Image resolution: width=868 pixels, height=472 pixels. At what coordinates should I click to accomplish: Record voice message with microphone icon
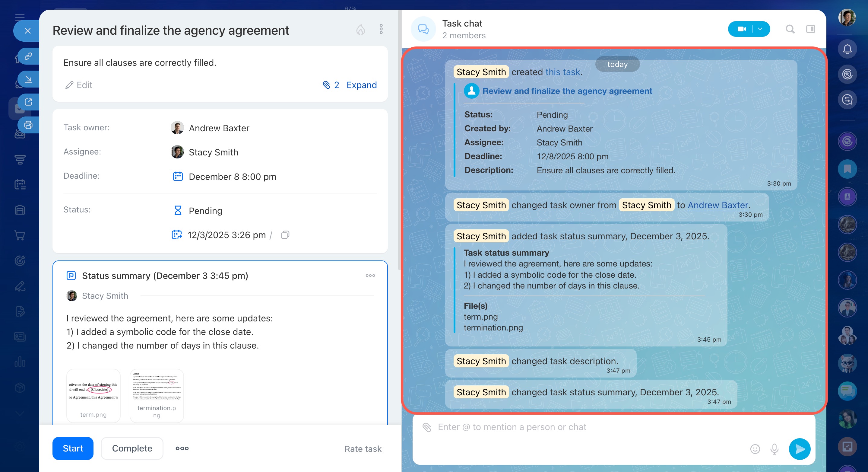(774, 449)
